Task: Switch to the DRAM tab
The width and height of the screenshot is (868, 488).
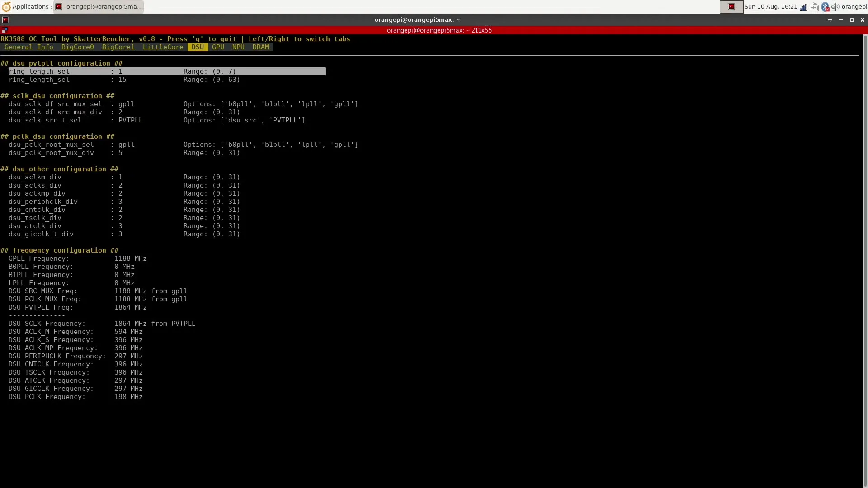Action: [x=260, y=47]
